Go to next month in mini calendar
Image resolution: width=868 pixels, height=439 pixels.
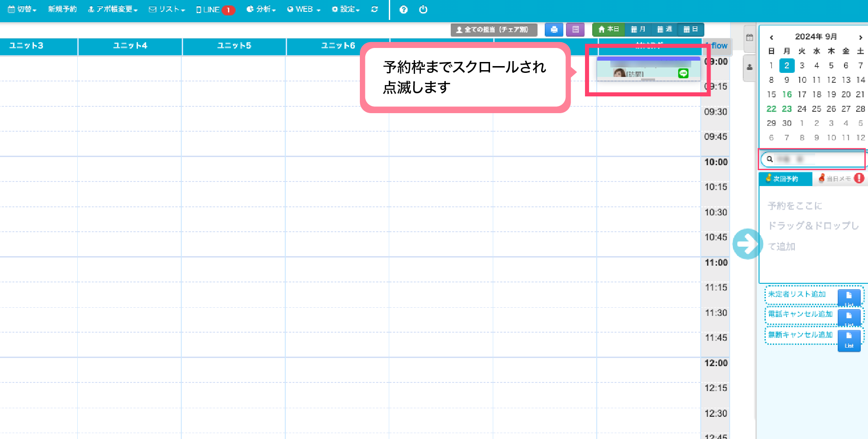coord(860,37)
